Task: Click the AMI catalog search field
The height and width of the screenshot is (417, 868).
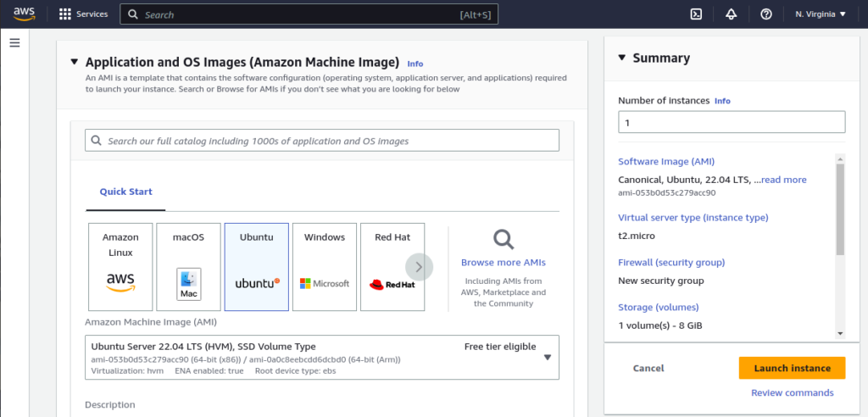Action: tap(322, 141)
